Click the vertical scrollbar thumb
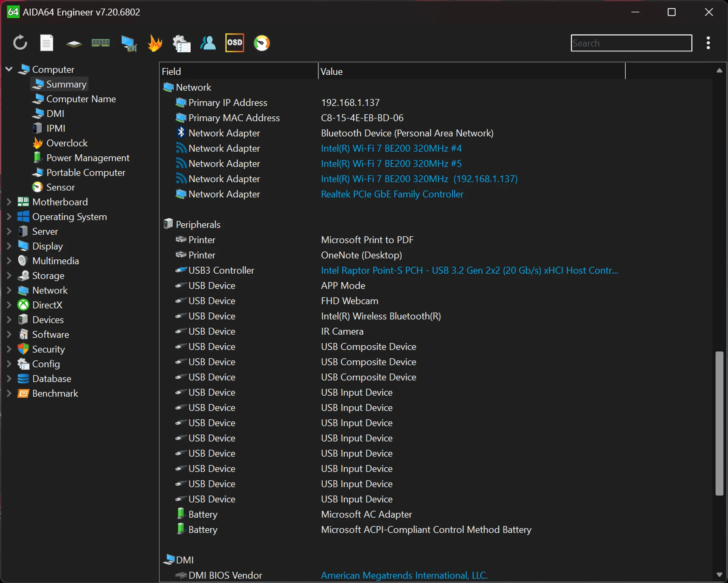Screen dimensions: 728x583 (719, 423)
